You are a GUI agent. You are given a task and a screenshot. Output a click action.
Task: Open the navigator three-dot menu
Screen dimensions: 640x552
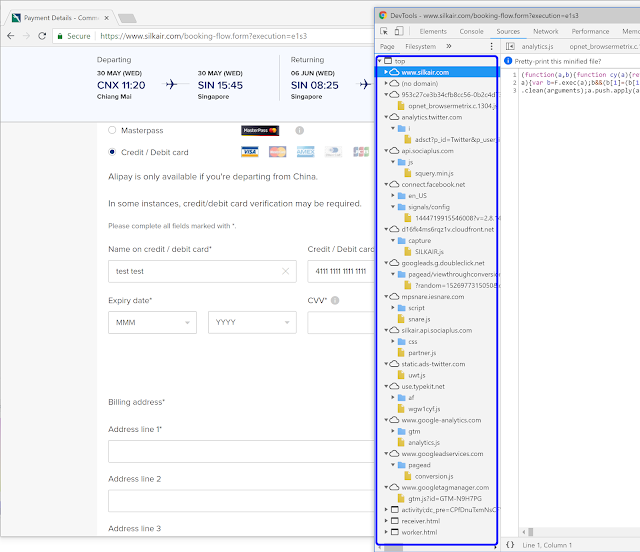pos(491,47)
